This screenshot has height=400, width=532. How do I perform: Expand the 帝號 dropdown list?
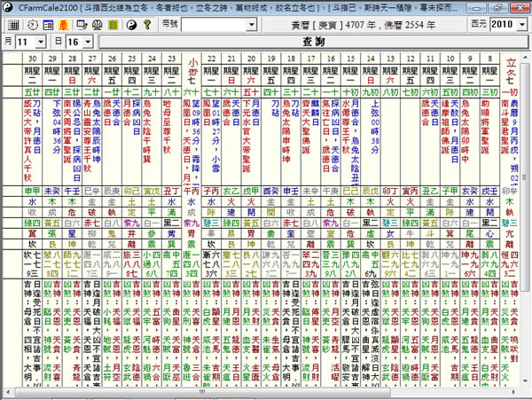252,25
